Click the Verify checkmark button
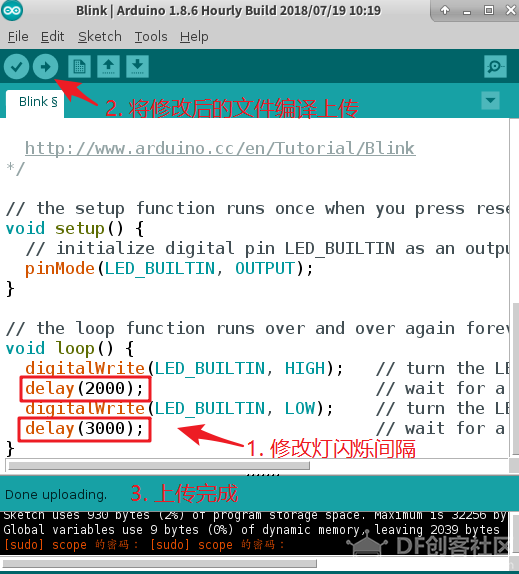519x574 pixels. [x=16, y=67]
